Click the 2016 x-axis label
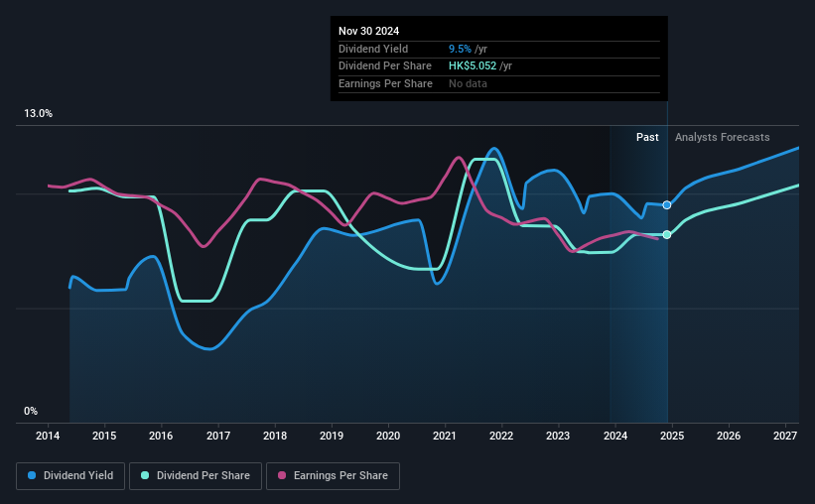 pos(161,436)
